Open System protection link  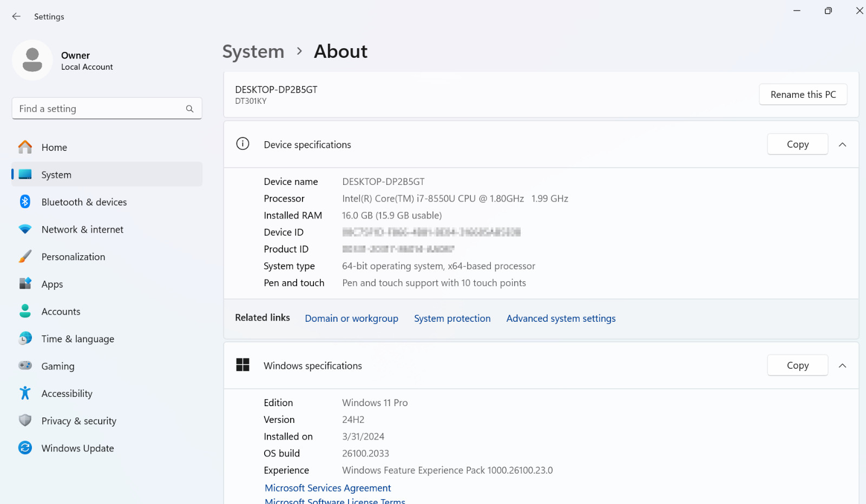point(452,319)
